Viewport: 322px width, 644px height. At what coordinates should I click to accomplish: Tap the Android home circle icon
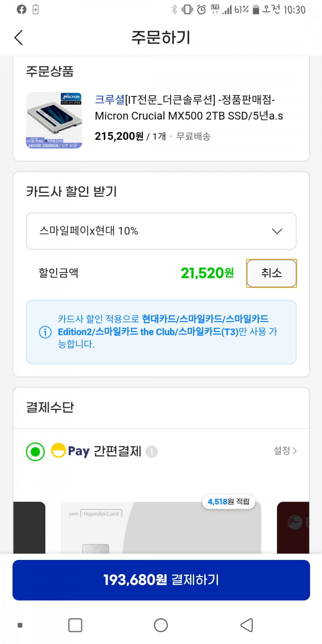click(x=161, y=625)
